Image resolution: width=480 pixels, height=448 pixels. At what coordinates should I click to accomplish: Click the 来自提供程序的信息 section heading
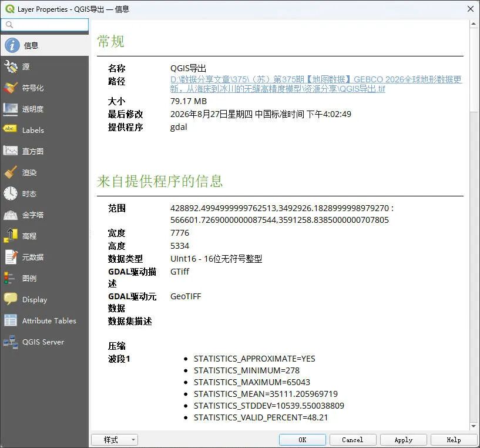159,181
